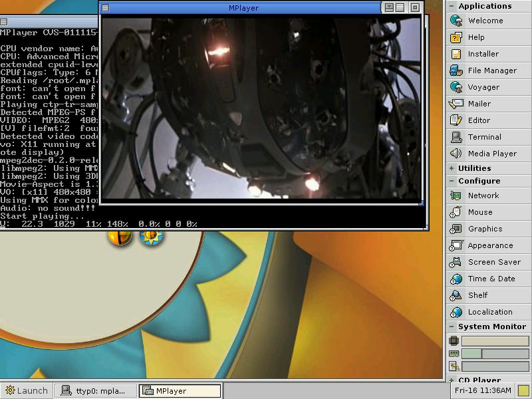The width and height of the screenshot is (532, 399).
Task: Open the Welcome icon in Applications shelf
Action: point(456,21)
